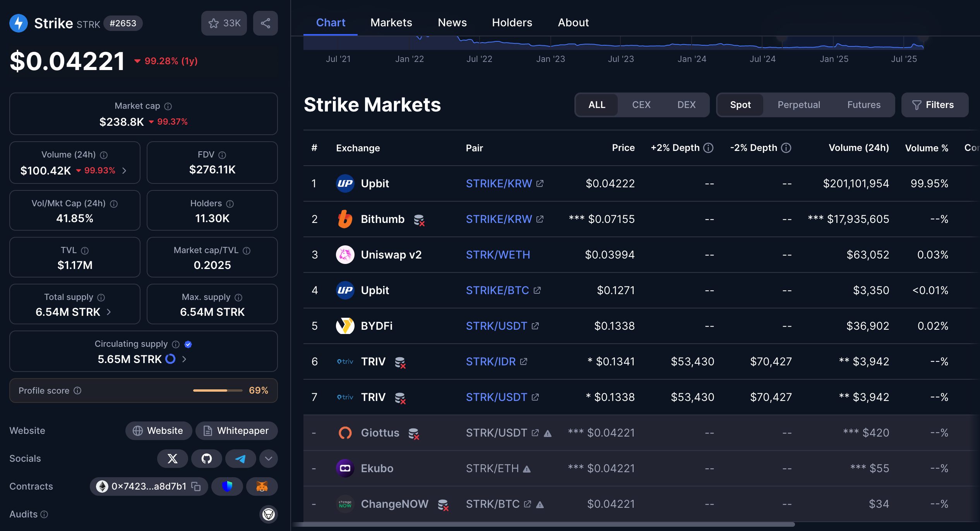This screenshot has height=531, width=980.
Task: Click the share icon button
Action: (x=265, y=23)
